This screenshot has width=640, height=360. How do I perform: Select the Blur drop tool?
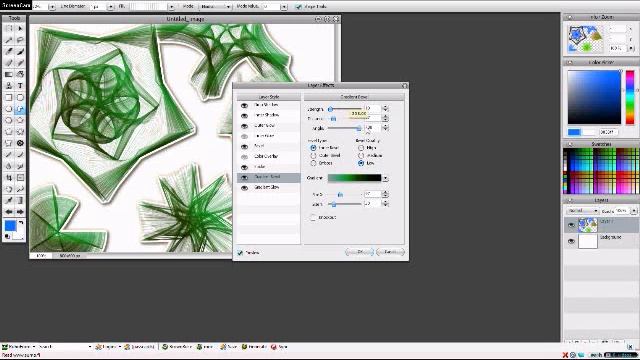point(9,166)
